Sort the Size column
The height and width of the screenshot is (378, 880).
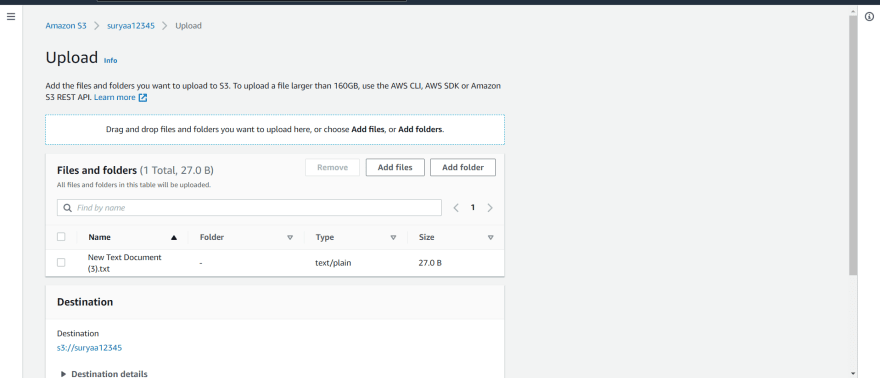click(x=491, y=237)
